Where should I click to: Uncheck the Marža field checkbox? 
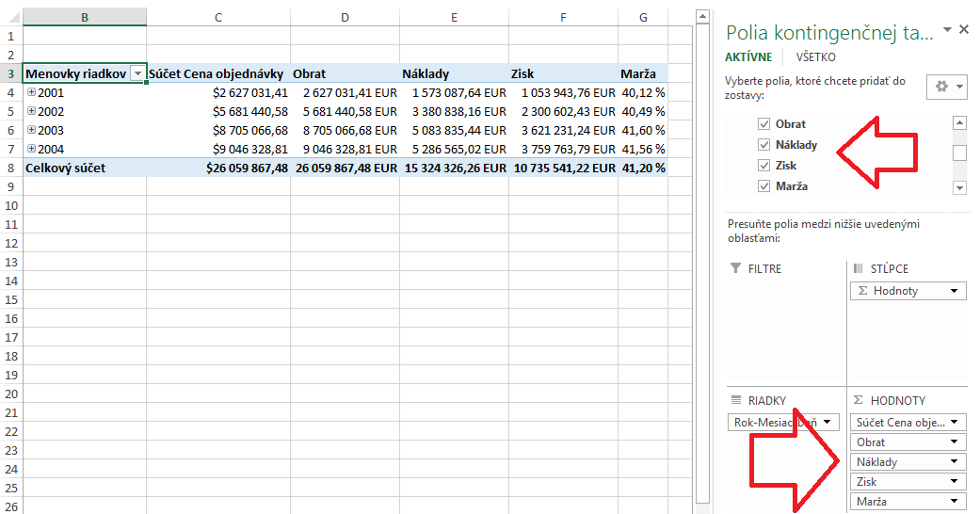[763, 185]
